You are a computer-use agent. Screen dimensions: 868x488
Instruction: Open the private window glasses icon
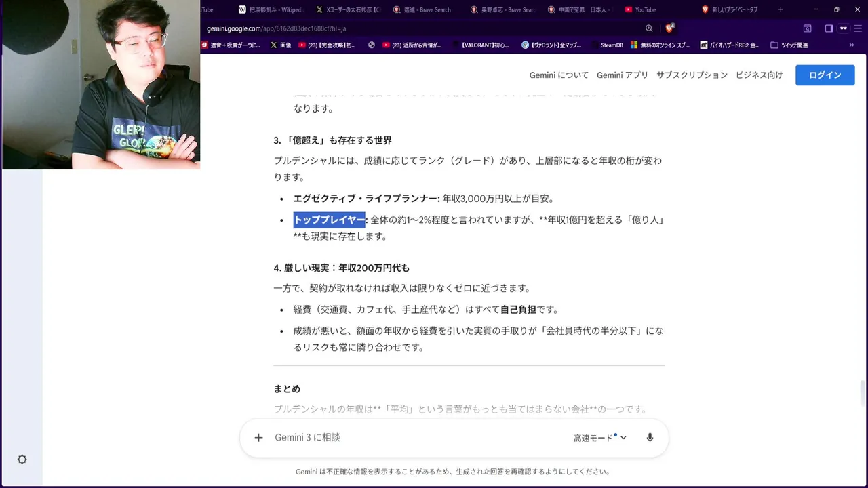pos(844,28)
